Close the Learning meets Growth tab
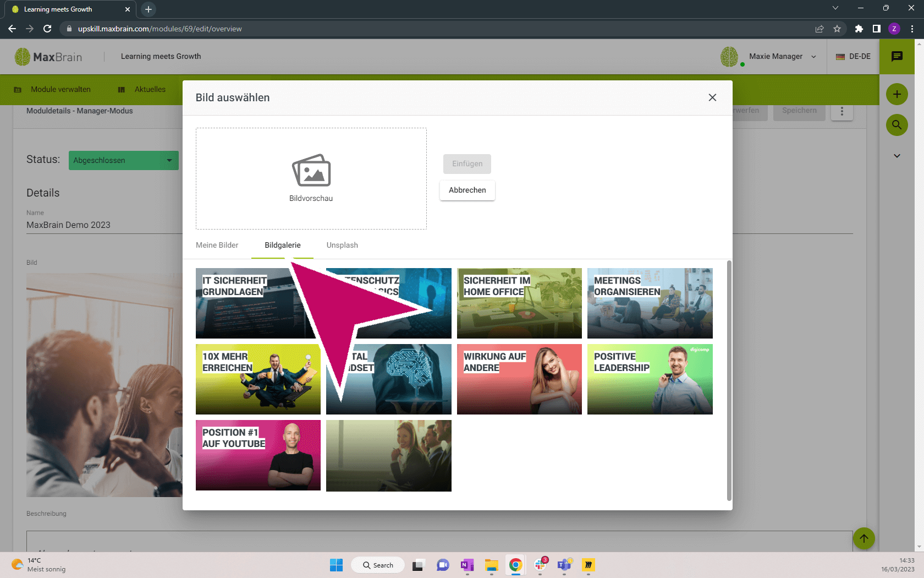Viewport: 924px width, 578px height. (x=128, y=9)
